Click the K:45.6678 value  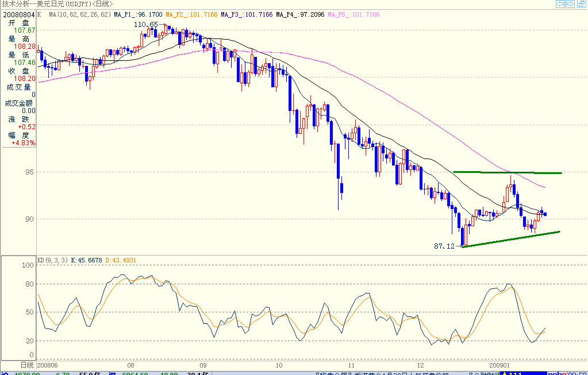tap(86, 260)
